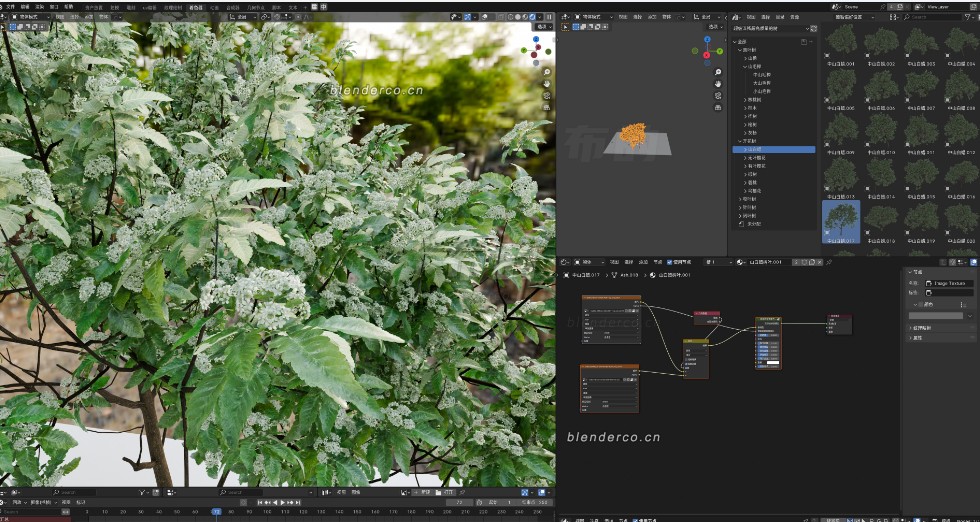The image size is (980, 522).
Task: Click the asset browser search field
Action: [932, 17]
